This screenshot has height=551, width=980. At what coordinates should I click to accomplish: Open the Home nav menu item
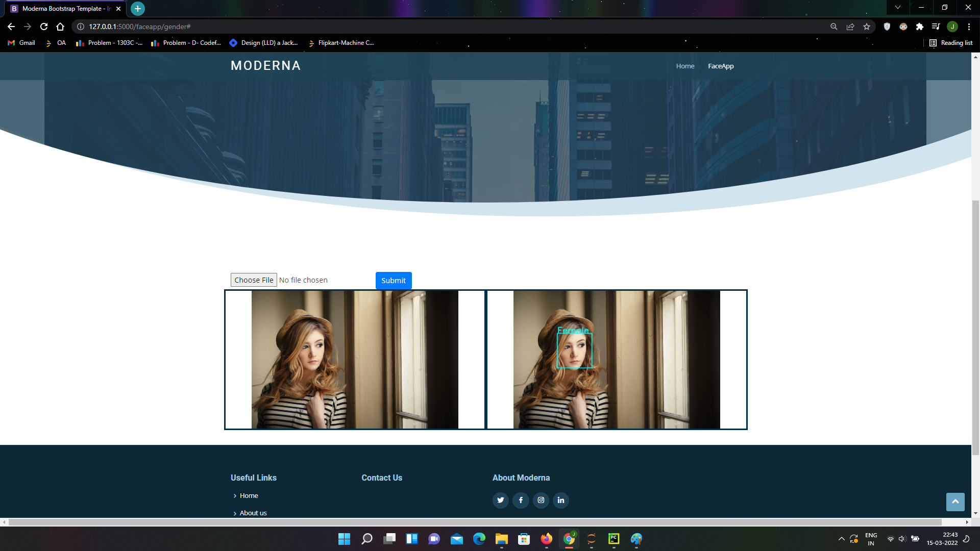[685, 66]
